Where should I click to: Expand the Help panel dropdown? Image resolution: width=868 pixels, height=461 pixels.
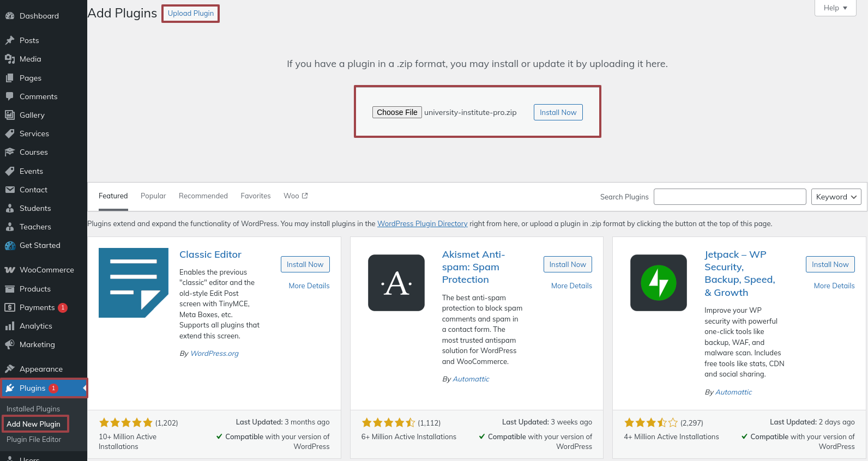coord(835,8)
